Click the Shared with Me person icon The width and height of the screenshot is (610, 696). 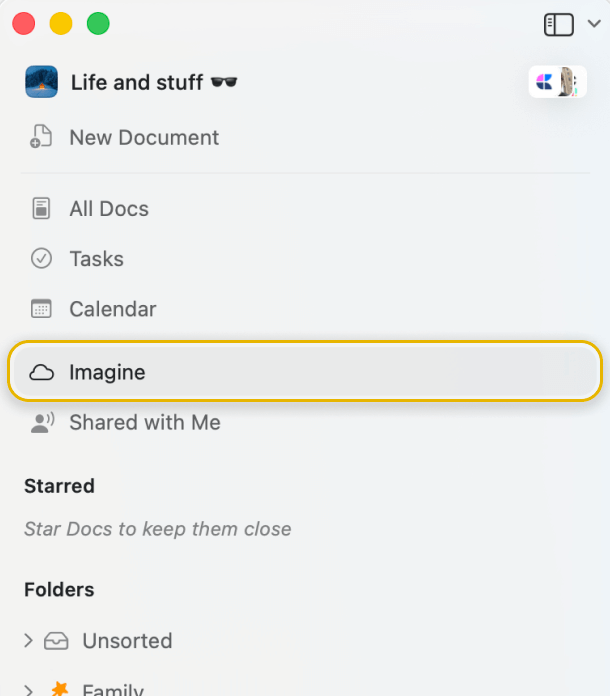pos(42,422)
